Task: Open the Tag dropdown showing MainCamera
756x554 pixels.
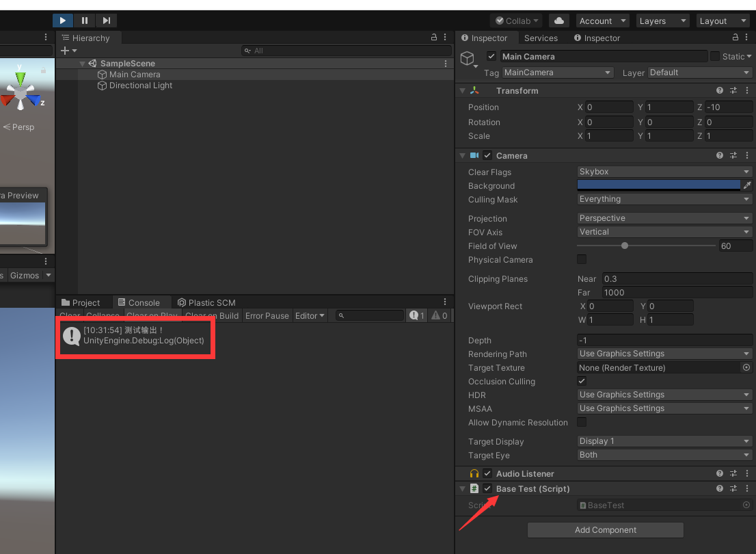Action: (557, 72)
